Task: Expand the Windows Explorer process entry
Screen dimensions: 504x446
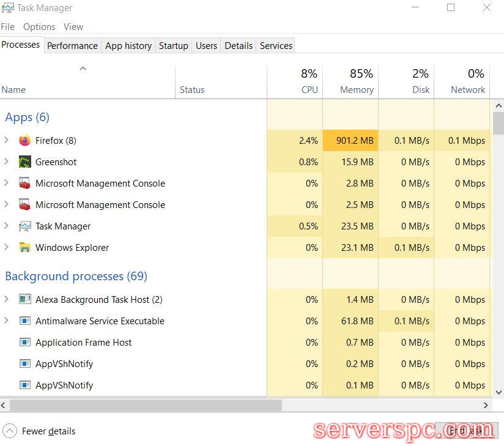Action: 6,247
